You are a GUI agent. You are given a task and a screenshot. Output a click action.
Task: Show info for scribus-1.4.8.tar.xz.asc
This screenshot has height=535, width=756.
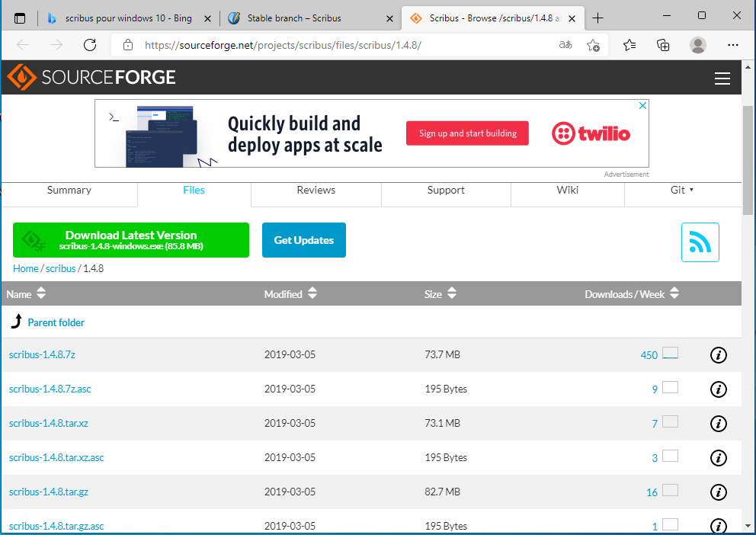719,458
